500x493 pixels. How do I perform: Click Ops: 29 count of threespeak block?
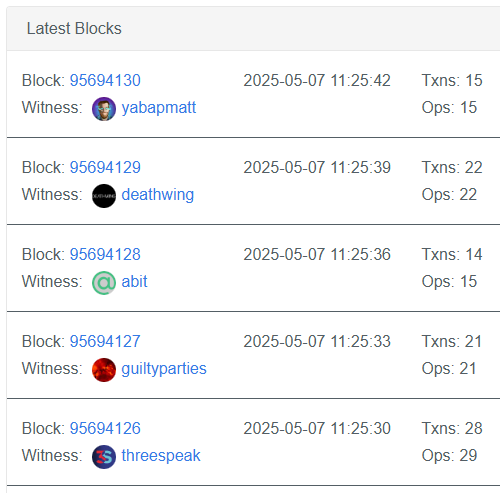pyautogui.click(x=449, y=455)
